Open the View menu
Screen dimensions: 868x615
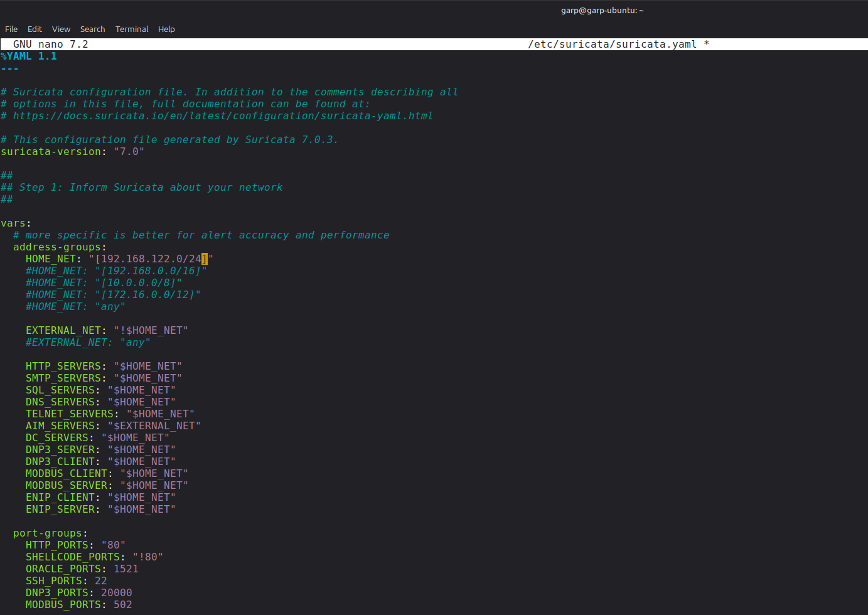tap(61, 29)
